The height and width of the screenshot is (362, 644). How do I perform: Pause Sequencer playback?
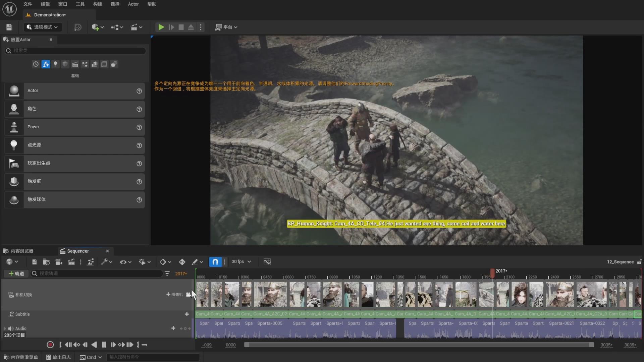pyautogui.click(x=104, y=345)
